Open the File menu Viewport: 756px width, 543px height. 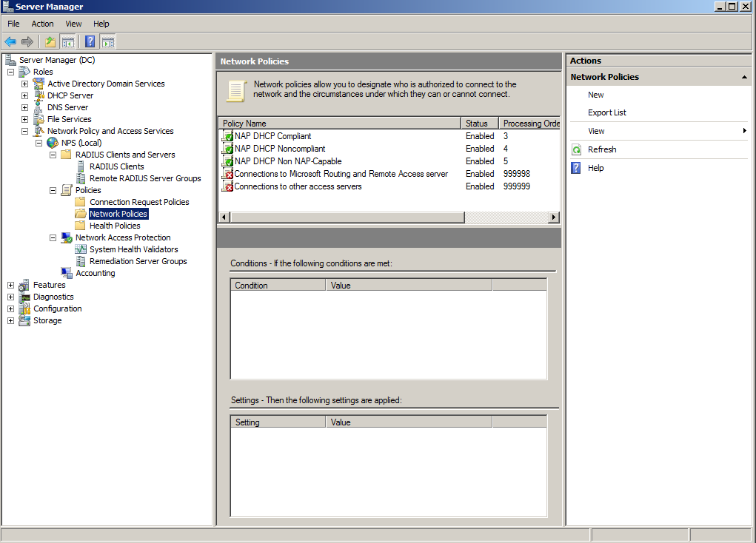tap(13, 24)
